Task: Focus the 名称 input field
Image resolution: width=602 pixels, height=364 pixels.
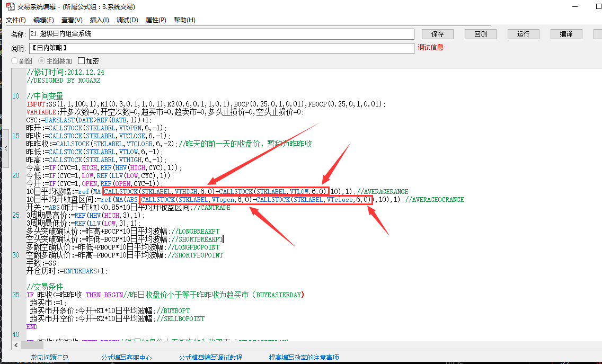Action: tap(222, 34)
